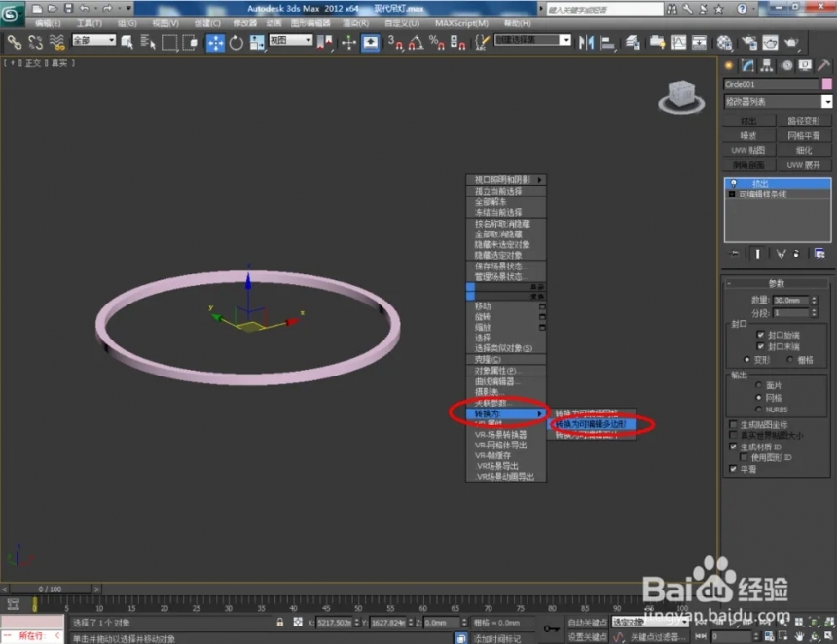Screen dimensions: 837x644
Task: Open the Display panel tab
Action: (x=805, y=65)
